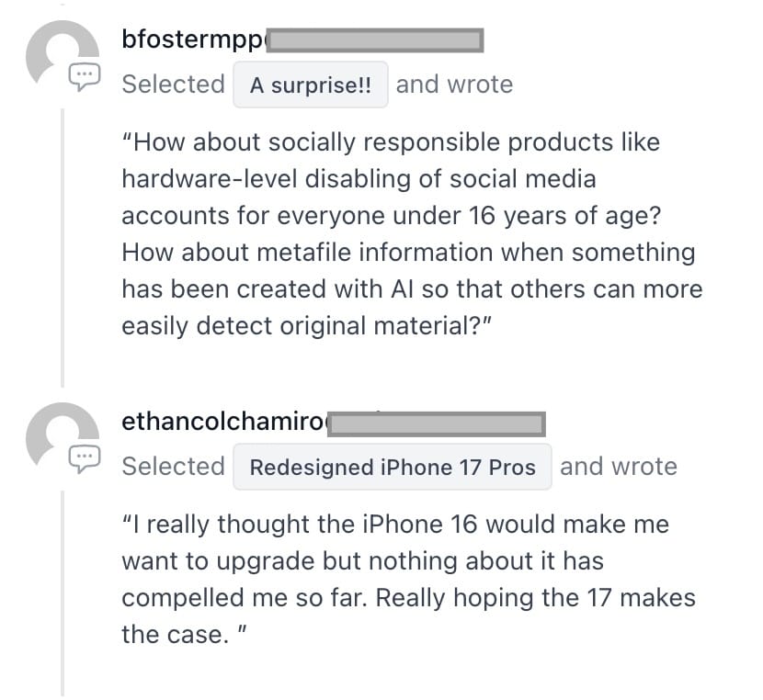Collapse bfostermpp's comment via vertical thread line
763x700 pixels.
(63, 248)
